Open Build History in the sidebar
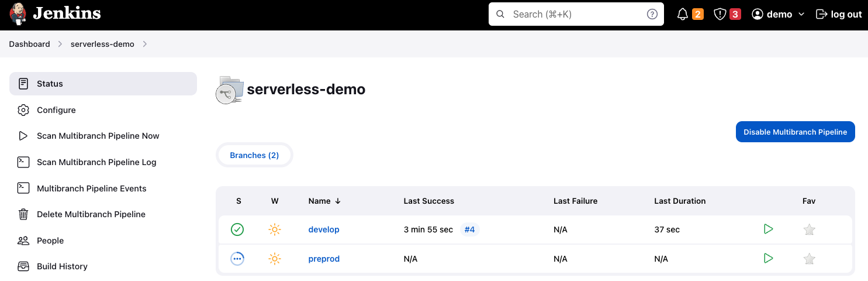The image size is (868, 281). pyautogui.click(x=62, y=266)
